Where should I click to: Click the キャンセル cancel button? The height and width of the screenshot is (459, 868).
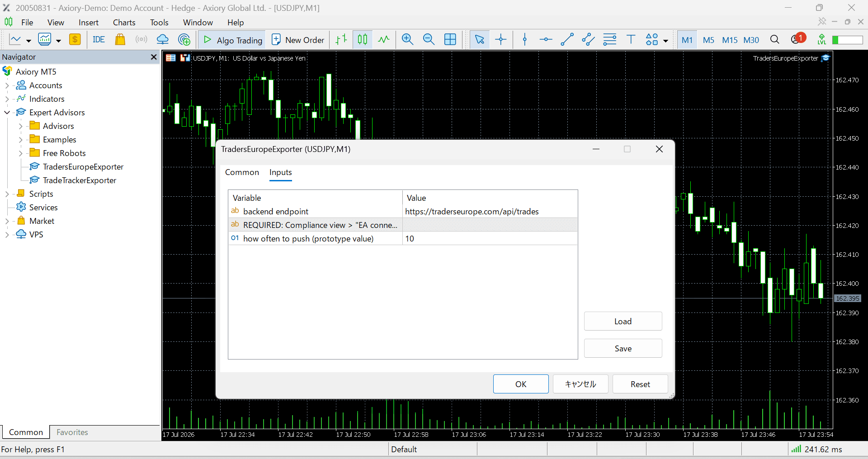point(580,384)
